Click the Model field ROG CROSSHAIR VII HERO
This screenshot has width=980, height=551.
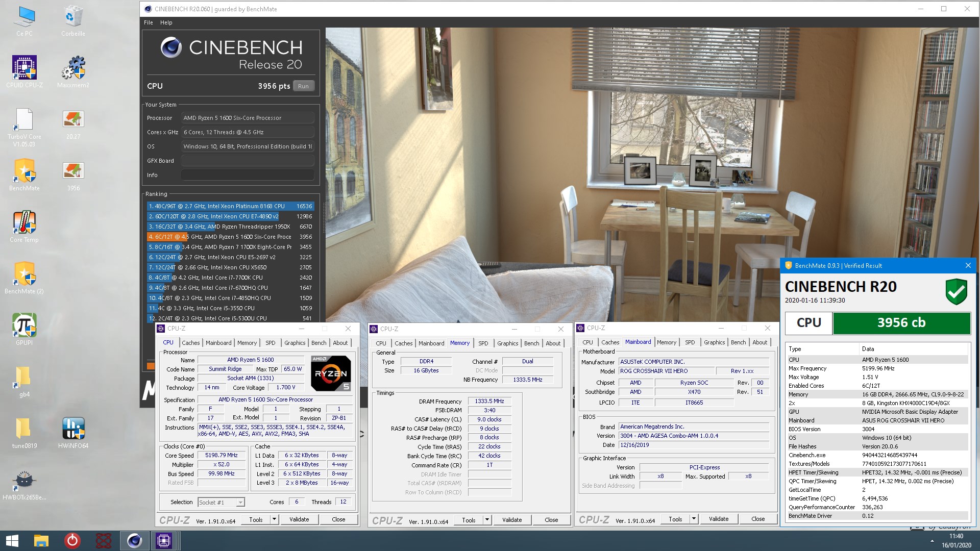coord(666,371)
